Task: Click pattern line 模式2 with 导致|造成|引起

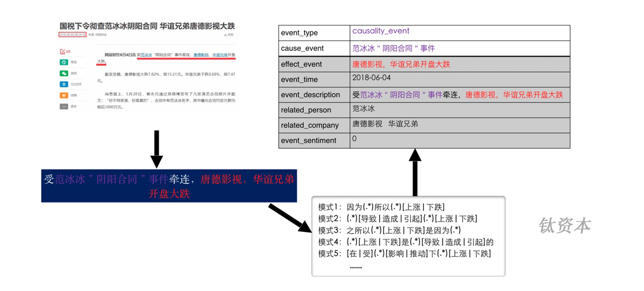Action: click(398, 218)
